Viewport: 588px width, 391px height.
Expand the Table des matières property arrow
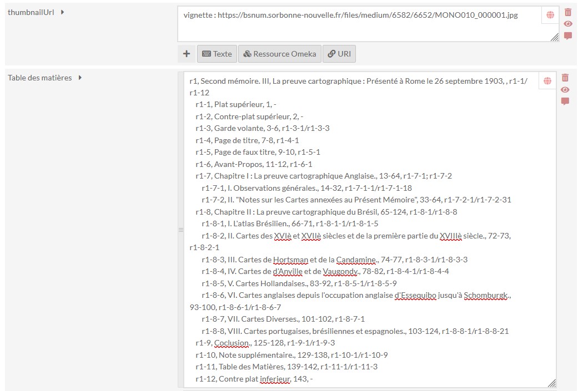(80, 78)
